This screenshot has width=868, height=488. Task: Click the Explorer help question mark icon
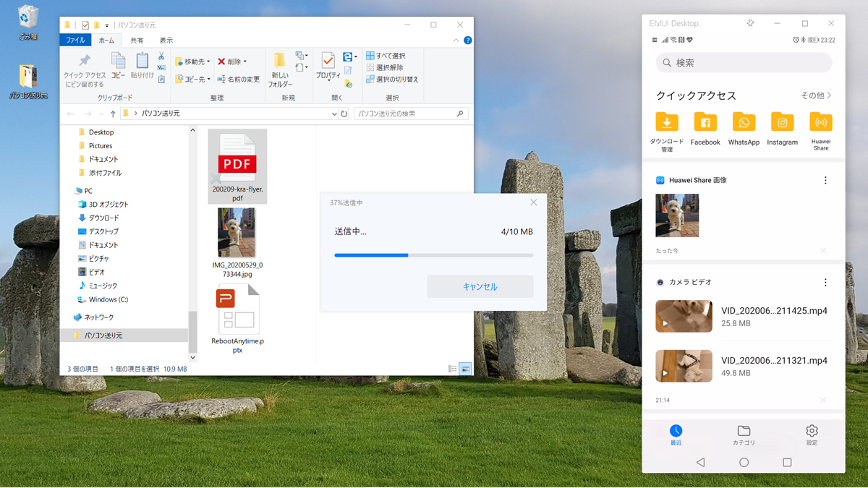(x=468, y=40)
